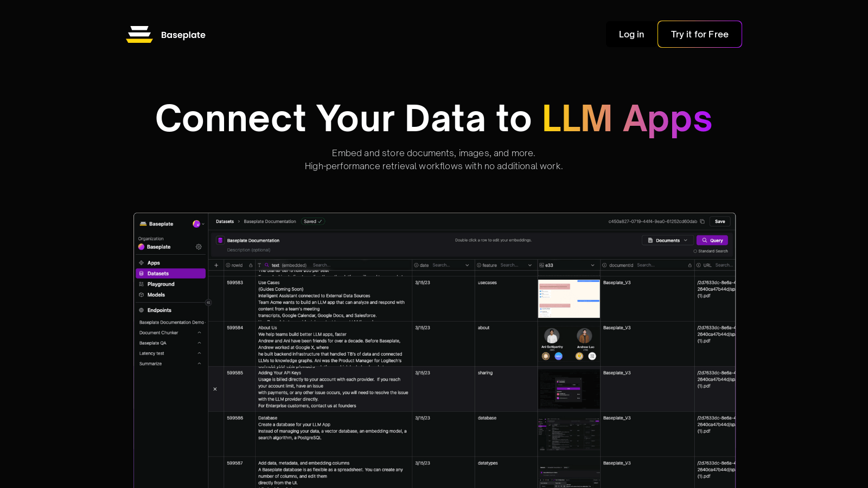Screen dimensions: 868x488
Task: Click row id 599584
Action: point(235,328)
